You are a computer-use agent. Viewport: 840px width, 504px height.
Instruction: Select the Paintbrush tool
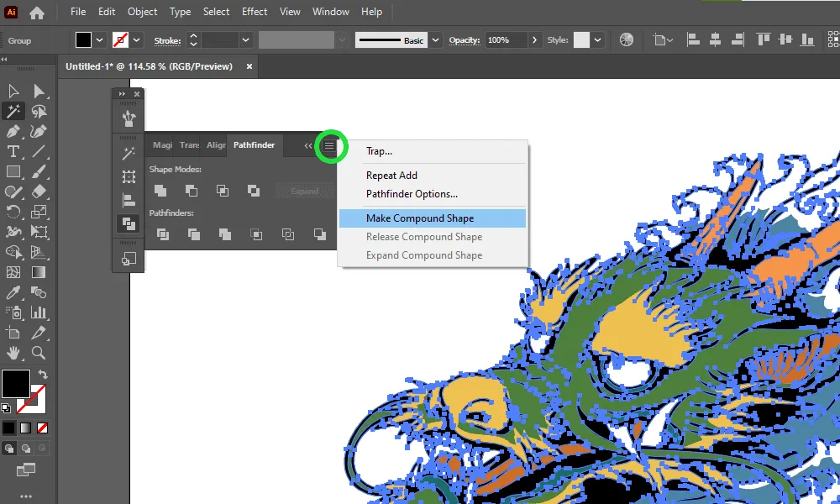[39, 171]
